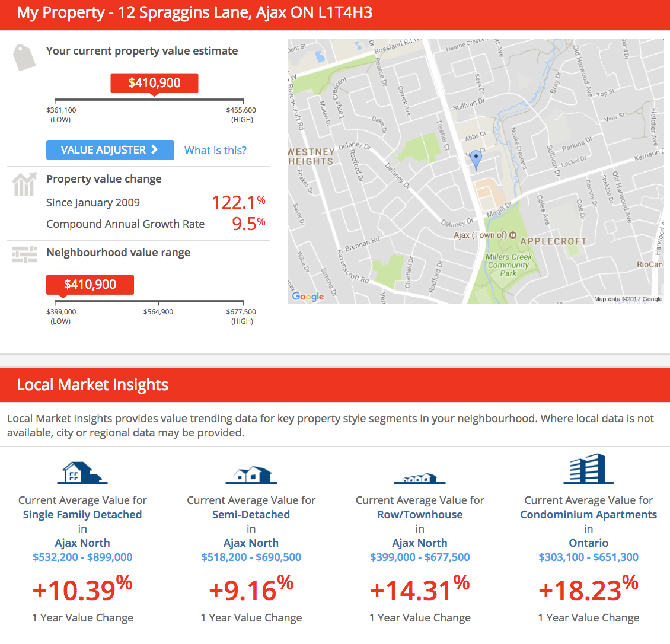Click Millers Creek Community Park on map
Image resolution: width=670 pixels, height=644 pixels.
click(509, 264)
